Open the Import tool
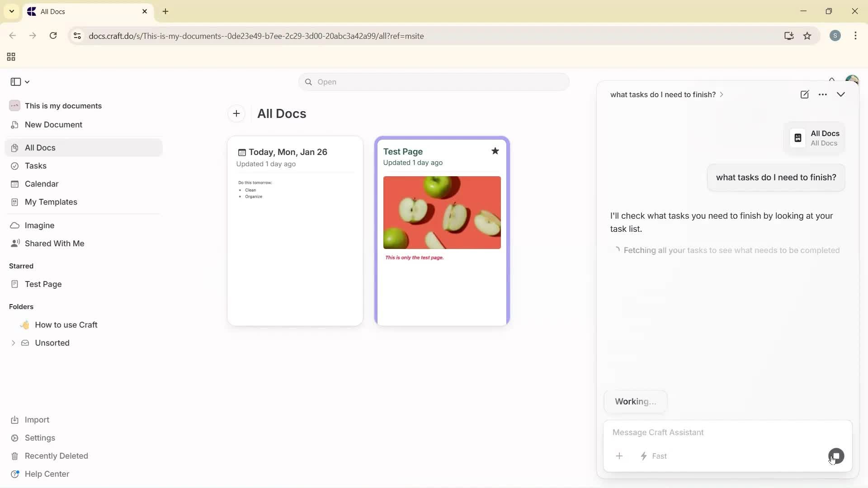This screenshot has width=868, height=488. pyautogui.click(x=36, y=420)
